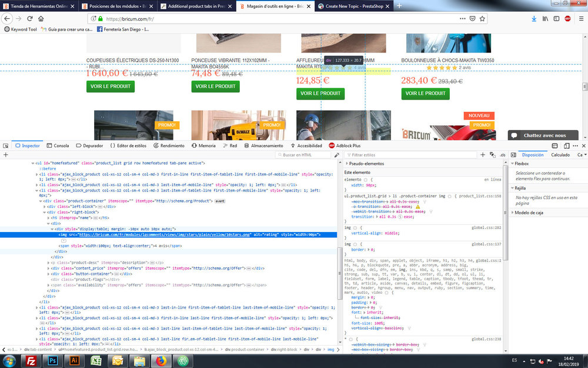
Task: Collapse the Flexbox section
Action: [x=512, y=164]
